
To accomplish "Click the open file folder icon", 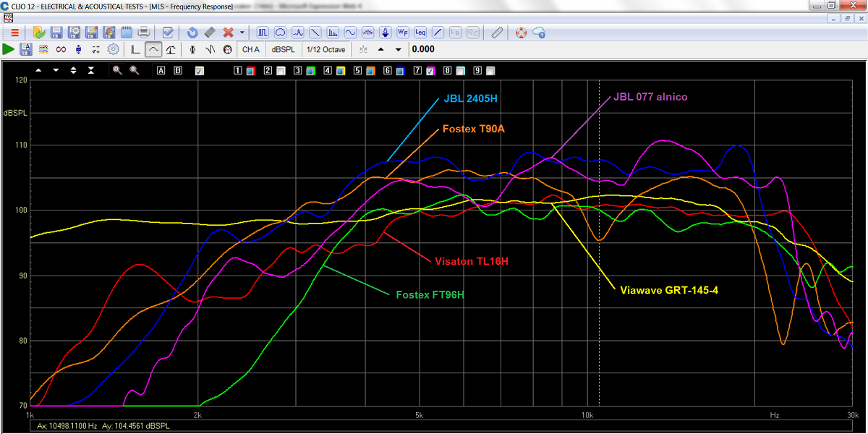I will pyautogui.click(x=39, y=33).
